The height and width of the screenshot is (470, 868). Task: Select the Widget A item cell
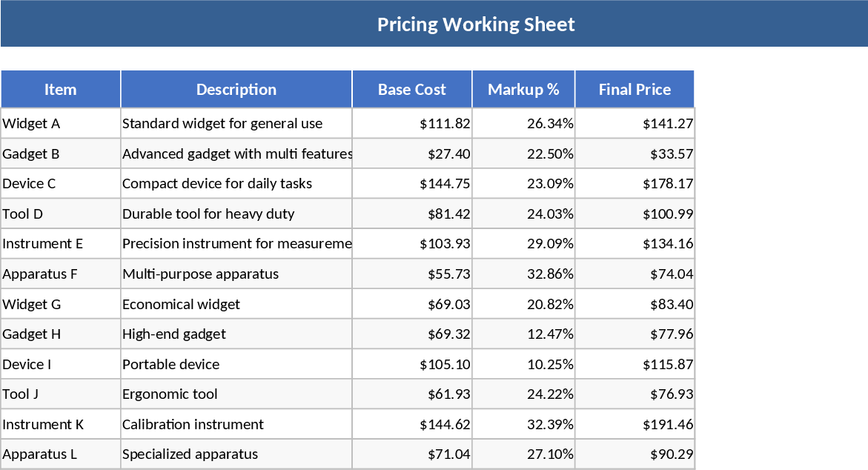pos(61,124)
